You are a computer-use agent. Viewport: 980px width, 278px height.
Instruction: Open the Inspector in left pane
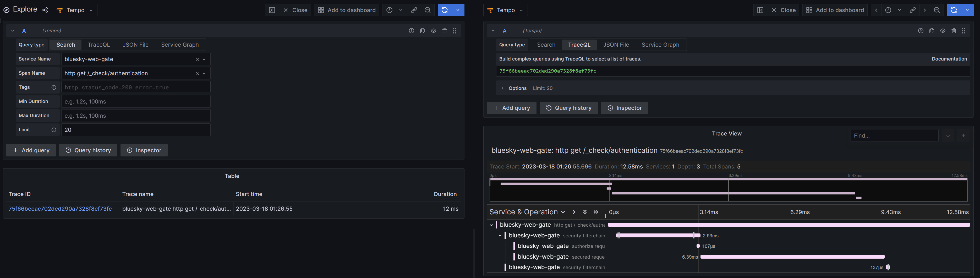pos(144,150)
